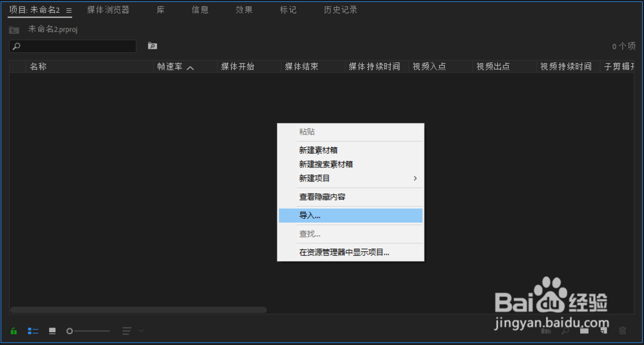Open the 标记 tab

tap(288, 10)
